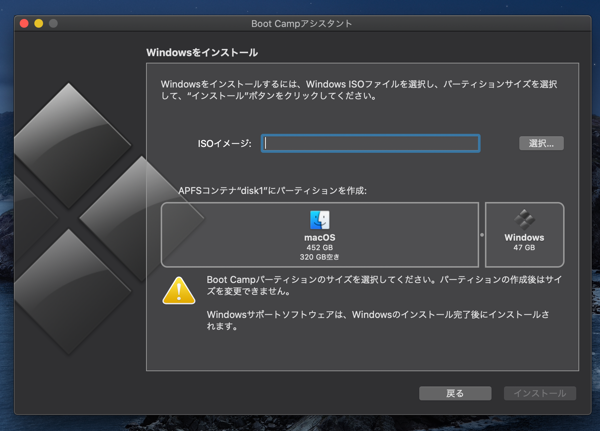
Task: Click the yellow warning triangle icon
Action: coord(179,291)
